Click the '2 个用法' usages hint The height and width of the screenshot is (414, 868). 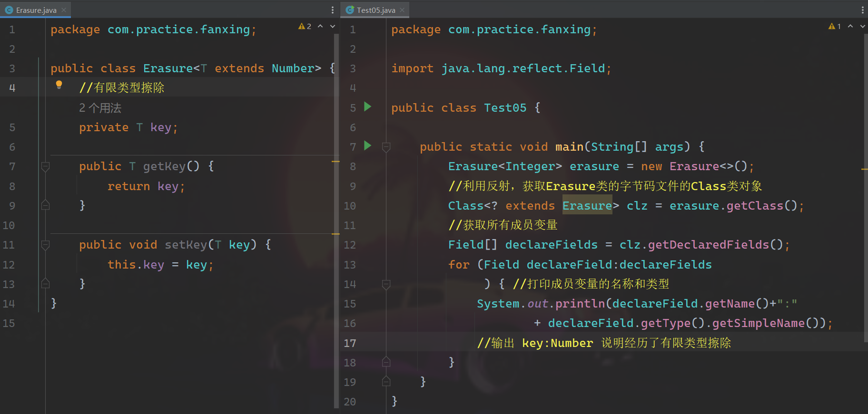click(100, 108)
